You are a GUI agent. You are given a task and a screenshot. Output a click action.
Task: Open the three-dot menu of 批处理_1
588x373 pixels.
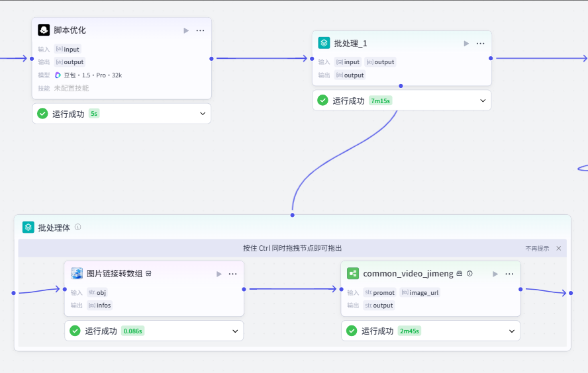[x=480, y=44]
